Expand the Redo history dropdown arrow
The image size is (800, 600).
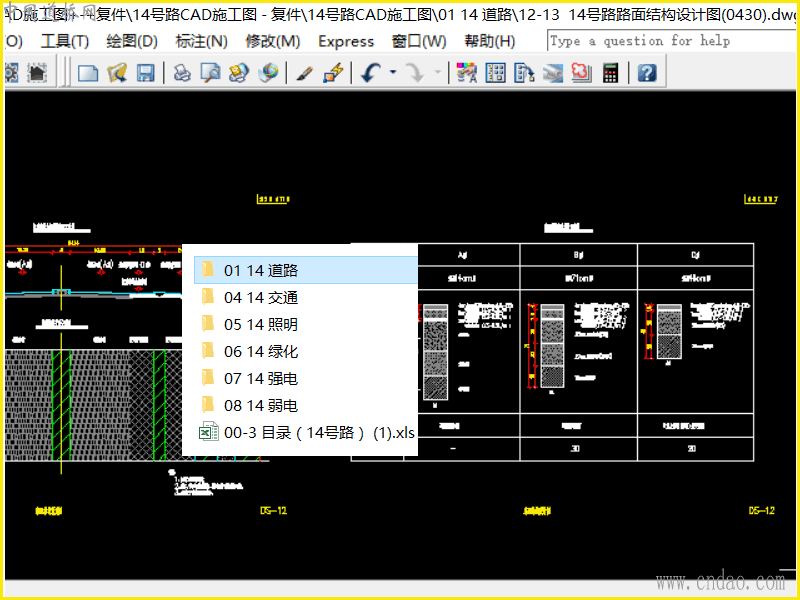click(x=437, y=73)
